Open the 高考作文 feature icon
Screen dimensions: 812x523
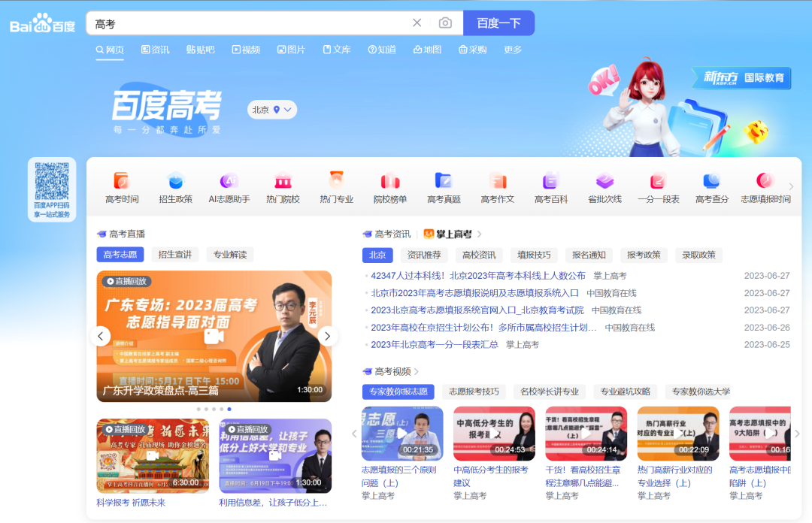coord(497,187)
